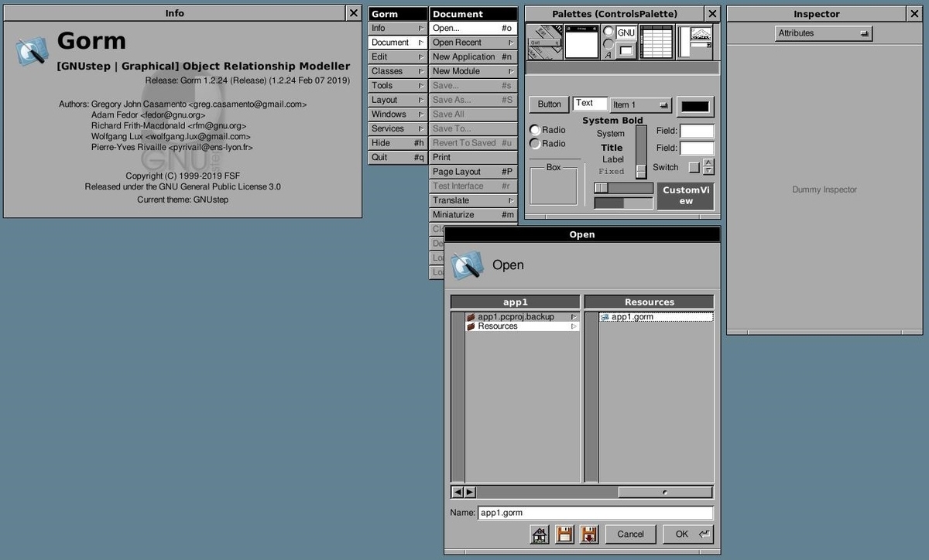Click the Name field in Open dialog
Screen dimensions: 929x560
click(x=595, y=513)
